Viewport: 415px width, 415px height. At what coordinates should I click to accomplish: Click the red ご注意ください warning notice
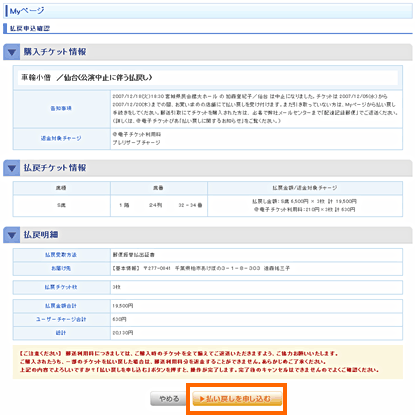[x=208, y=362]
